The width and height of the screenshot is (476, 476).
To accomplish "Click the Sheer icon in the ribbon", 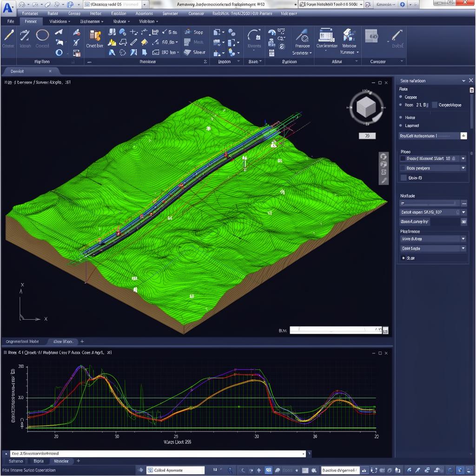I will (188, 52).
